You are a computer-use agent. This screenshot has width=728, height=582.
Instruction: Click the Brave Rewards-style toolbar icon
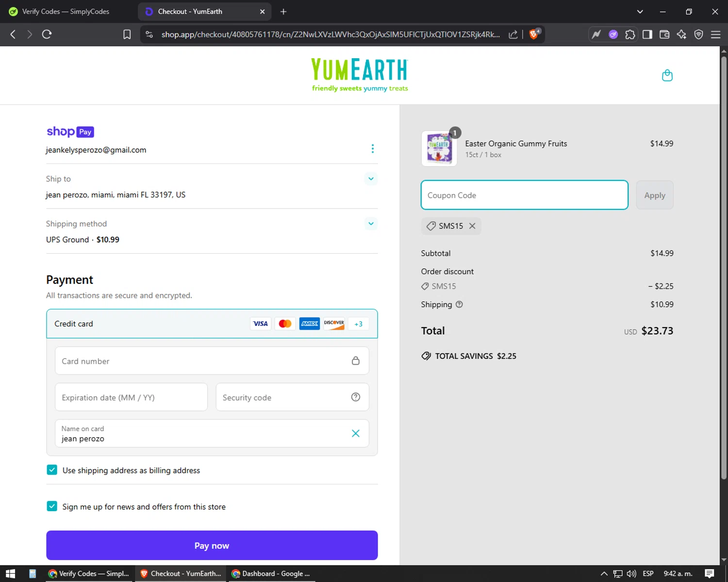pos(596,34)
